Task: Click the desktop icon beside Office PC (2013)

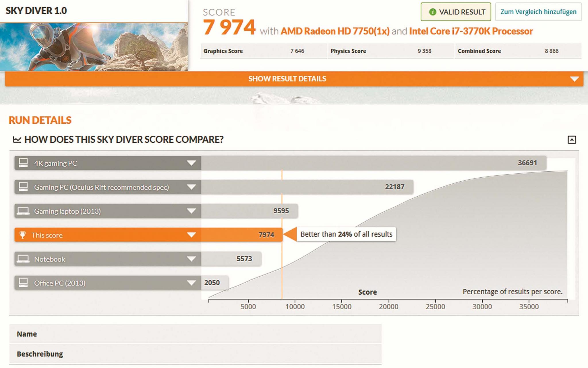Action: click(23, 283)
